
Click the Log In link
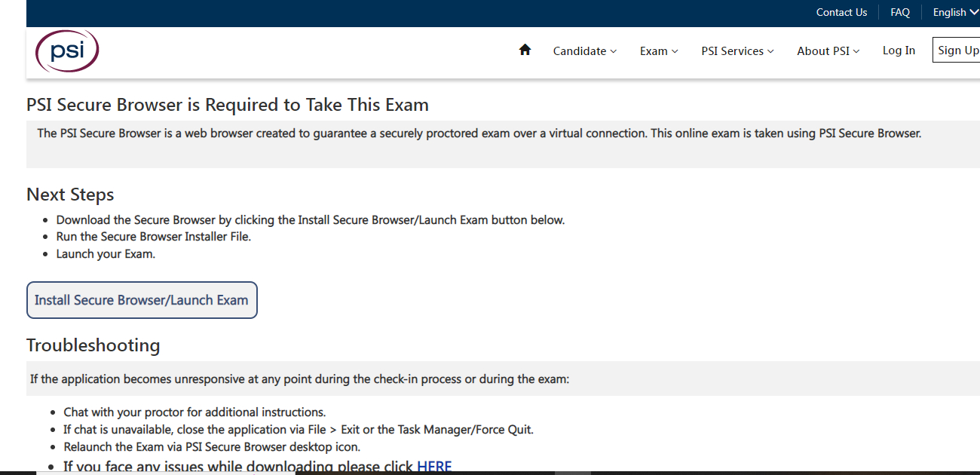pos(899,50)
